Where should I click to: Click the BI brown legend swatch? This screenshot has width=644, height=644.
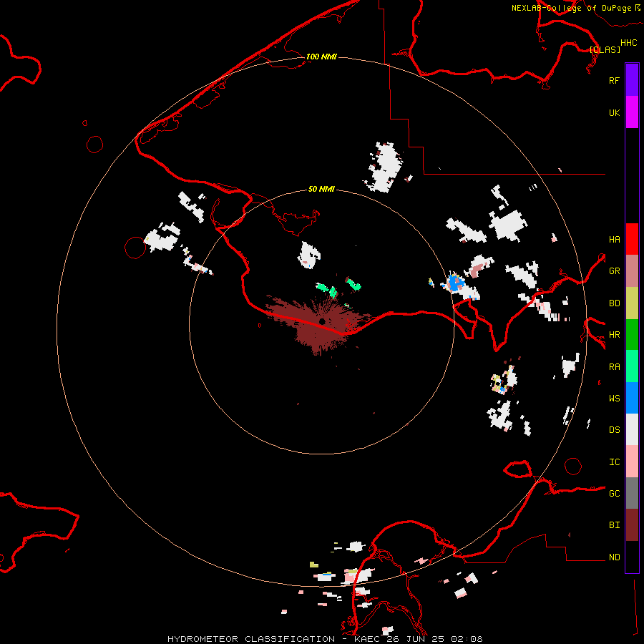tap(632, 525)
